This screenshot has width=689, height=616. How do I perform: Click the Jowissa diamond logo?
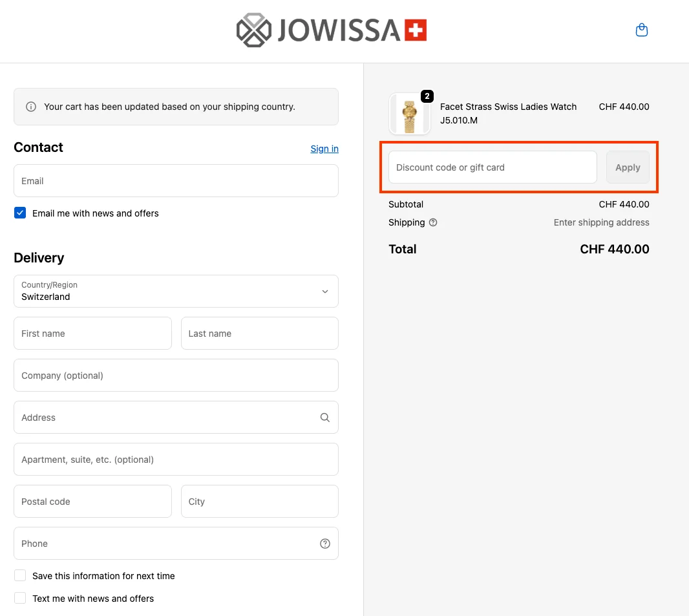[x=254, y=30]
